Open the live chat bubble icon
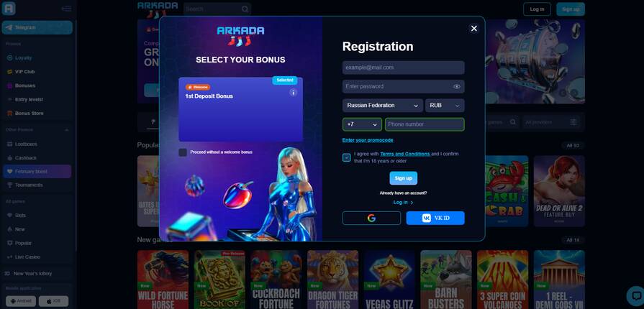 click(635, 295)
